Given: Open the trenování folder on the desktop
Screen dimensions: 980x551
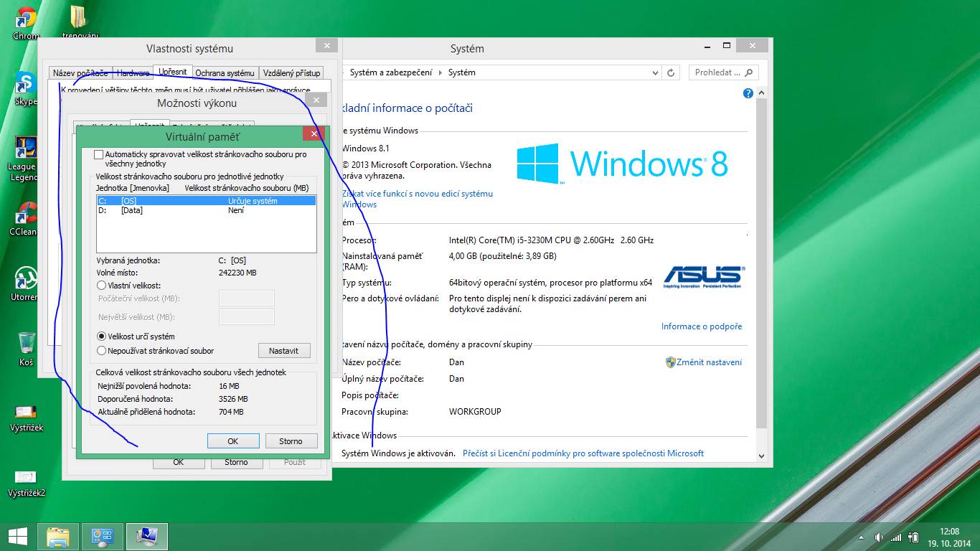Looking at the screenshot, I should [x=80, y=23].
